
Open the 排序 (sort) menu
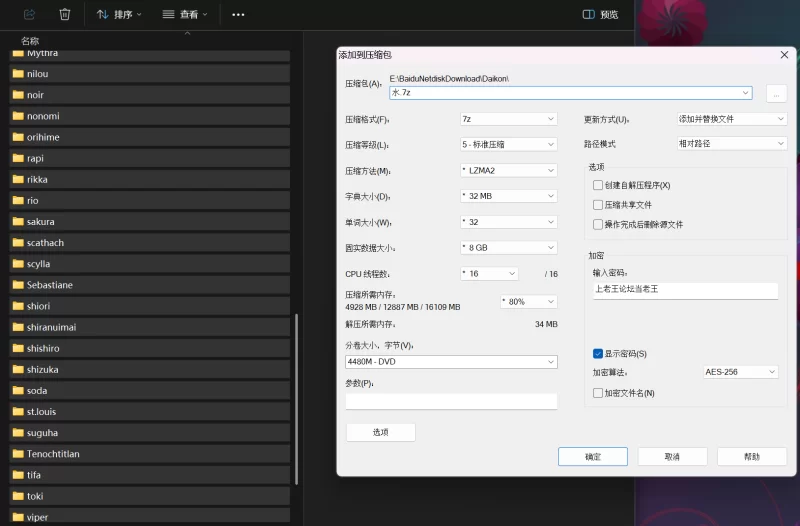click(x=119, y=15)
